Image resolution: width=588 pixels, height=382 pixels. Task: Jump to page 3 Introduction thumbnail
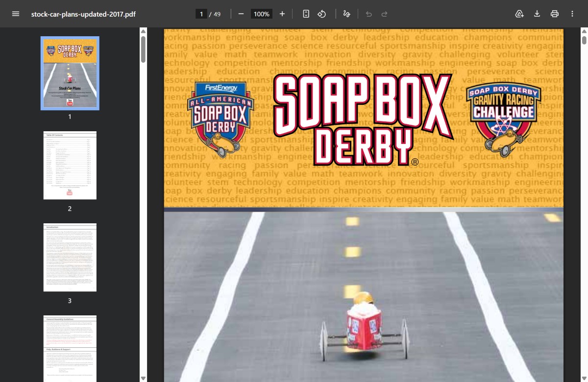click(70, 257)
